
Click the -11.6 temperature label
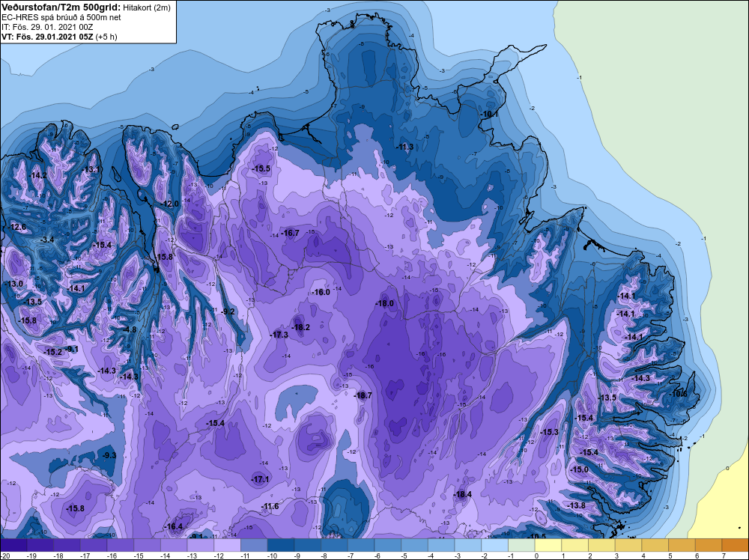[x=270, y=506]
